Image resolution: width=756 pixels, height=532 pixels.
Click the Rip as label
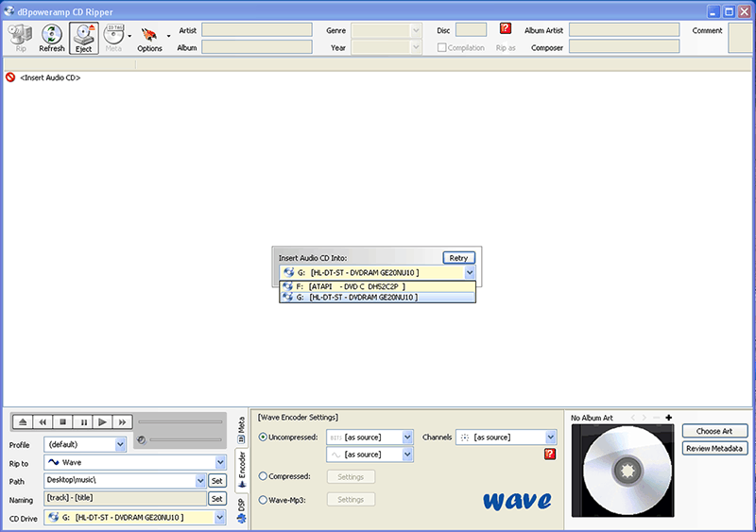[506, 48]
